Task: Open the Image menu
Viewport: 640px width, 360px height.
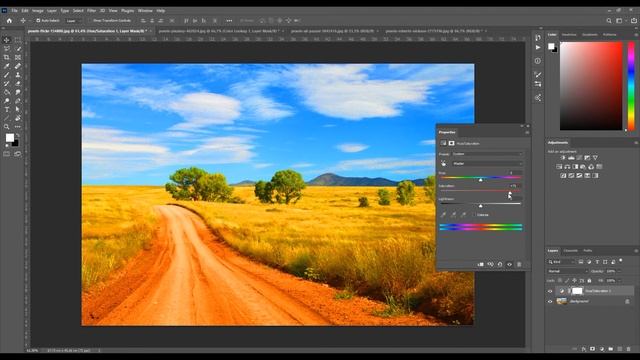Action: (38, 11)
